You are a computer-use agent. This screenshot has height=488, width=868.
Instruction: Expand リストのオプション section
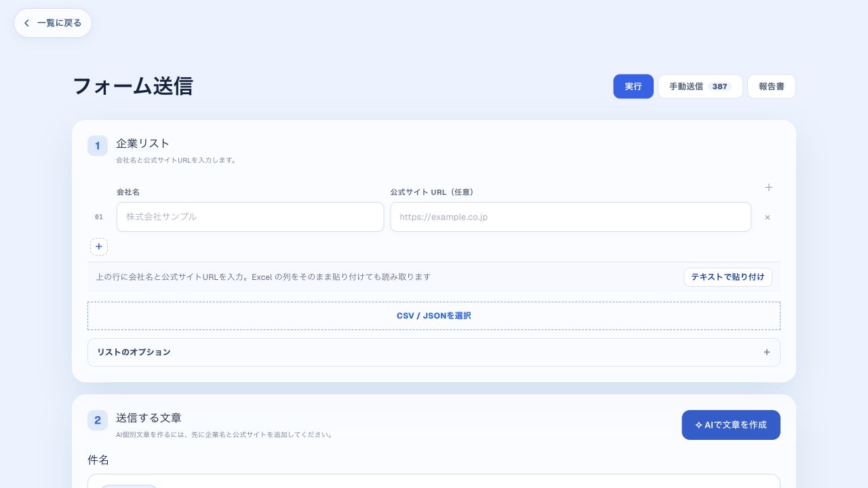434,352
